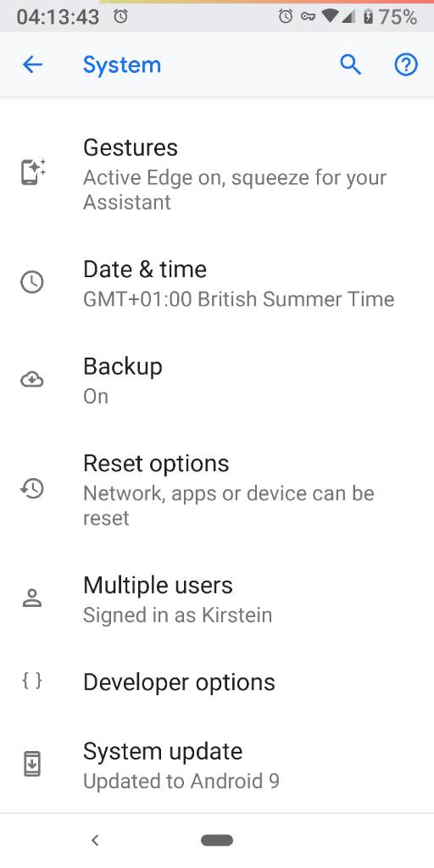
Task: Open Reset options
Action: [x=217, y=490]
